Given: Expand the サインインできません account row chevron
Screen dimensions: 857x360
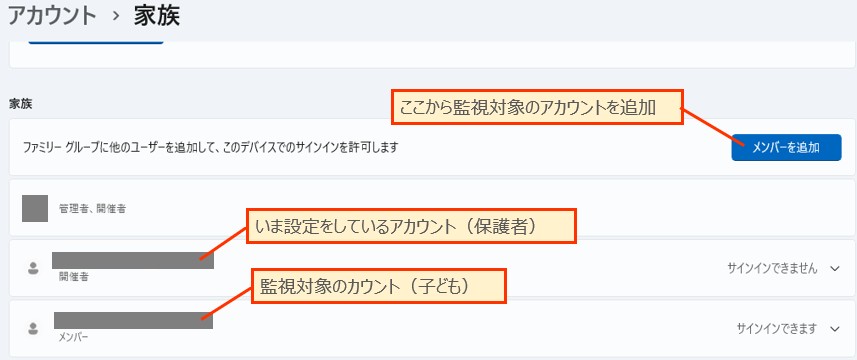Looking at the screenshot, I should (835, 268).
